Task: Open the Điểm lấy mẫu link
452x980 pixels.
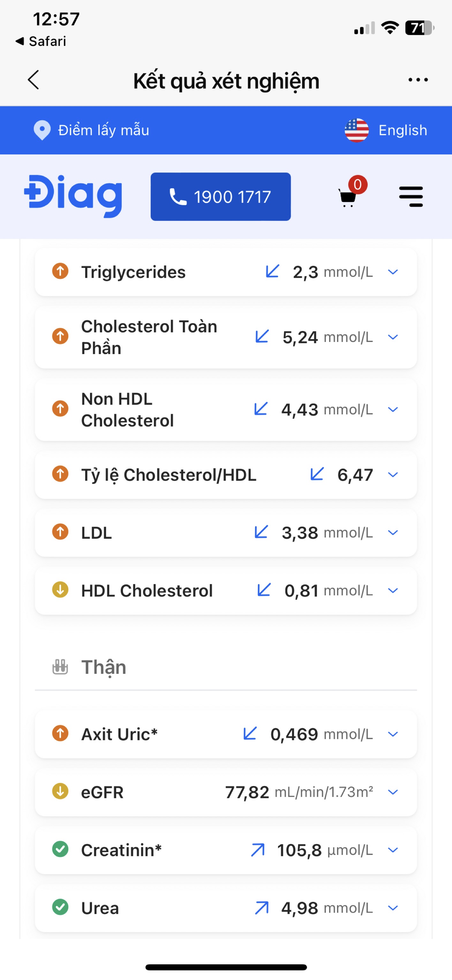Action: click(103, 130)
